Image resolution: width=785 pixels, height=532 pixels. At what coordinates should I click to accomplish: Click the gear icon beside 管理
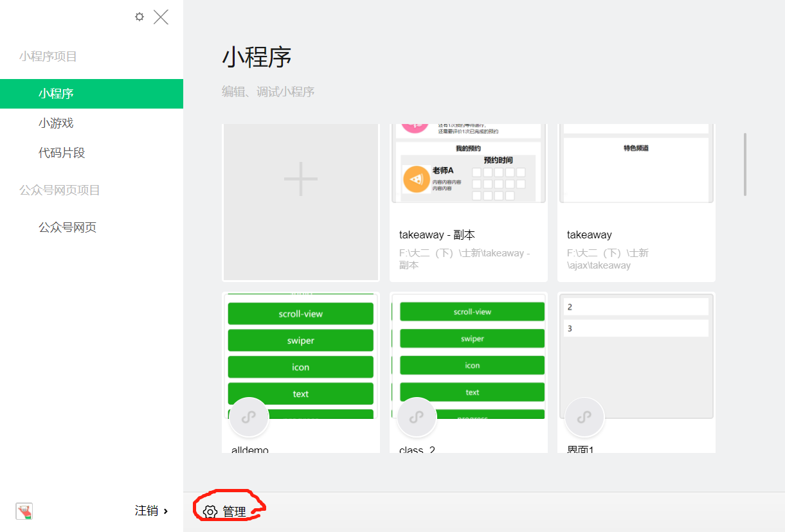click(x=210, y=511)
